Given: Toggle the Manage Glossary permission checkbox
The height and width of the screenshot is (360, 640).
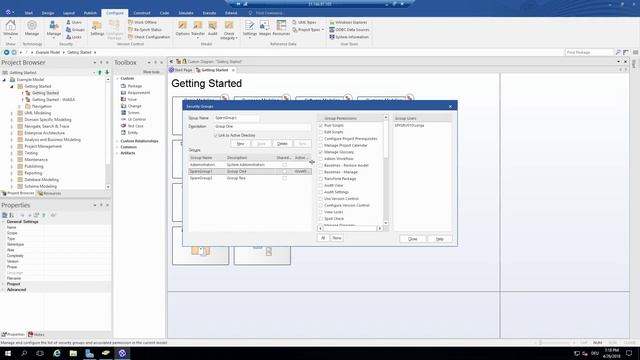Looking at the screenshot, I should [320, 152].
